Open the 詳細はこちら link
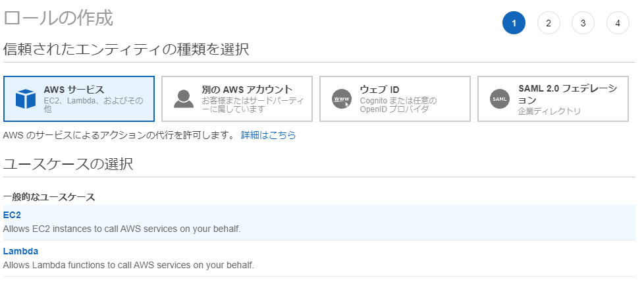This screenshot has height=286, width=644. tap(268, 135)
